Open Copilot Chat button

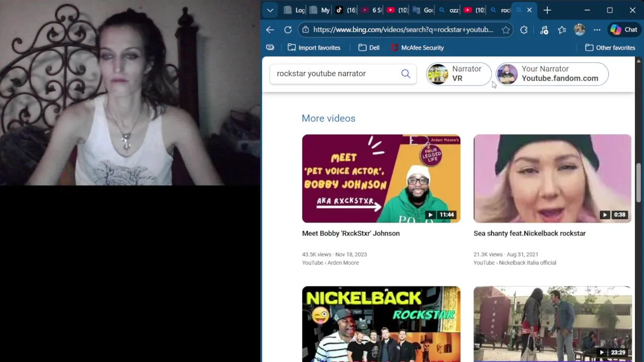[624, 30]
